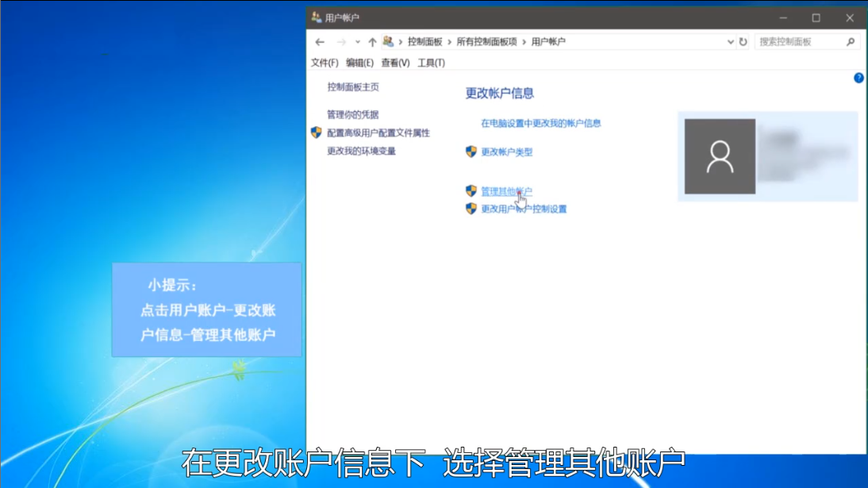868x488 pixels.
Task: Go up one level with up arrow
Action: [372, 41]
